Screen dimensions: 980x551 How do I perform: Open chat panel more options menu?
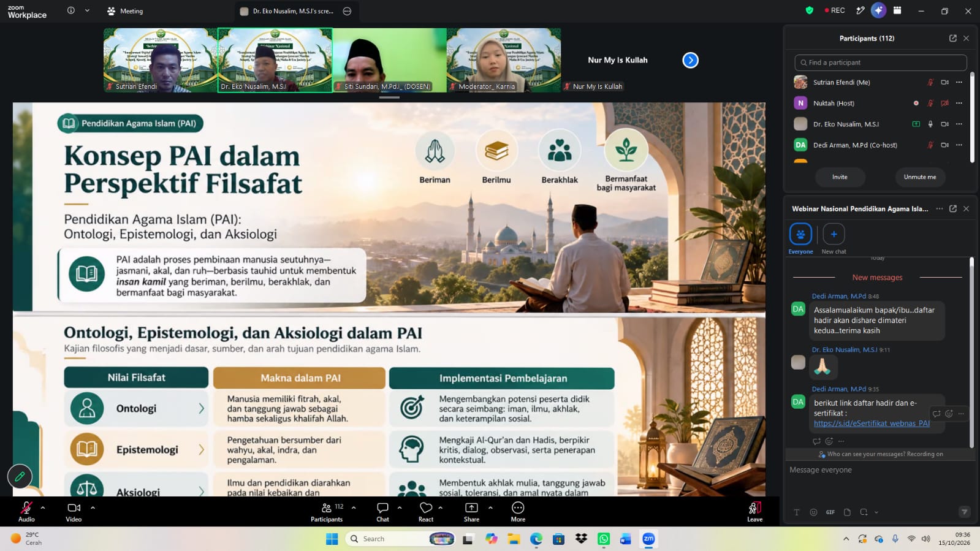pyautogui.click(x=940, y=208)
